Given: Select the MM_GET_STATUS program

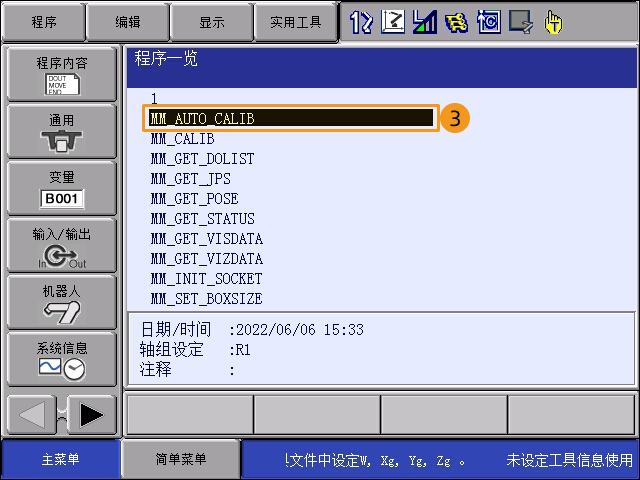Looking at the screenshot, I should [202, 219].
